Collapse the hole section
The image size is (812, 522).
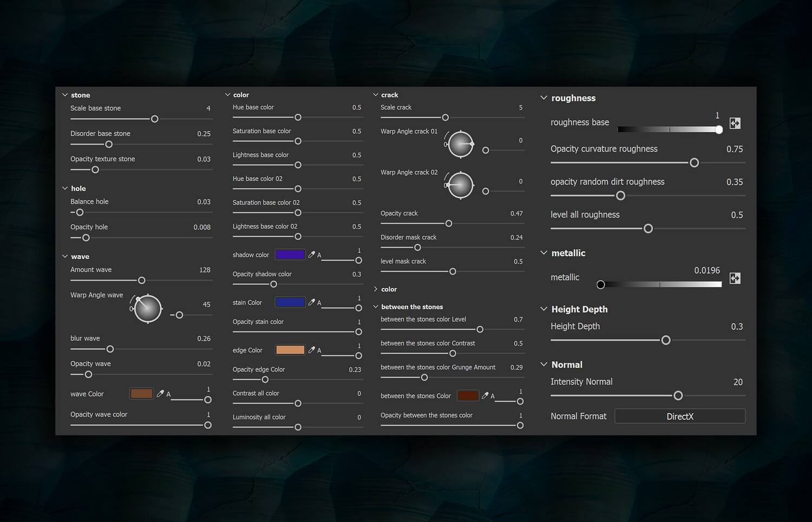(65, 188)
